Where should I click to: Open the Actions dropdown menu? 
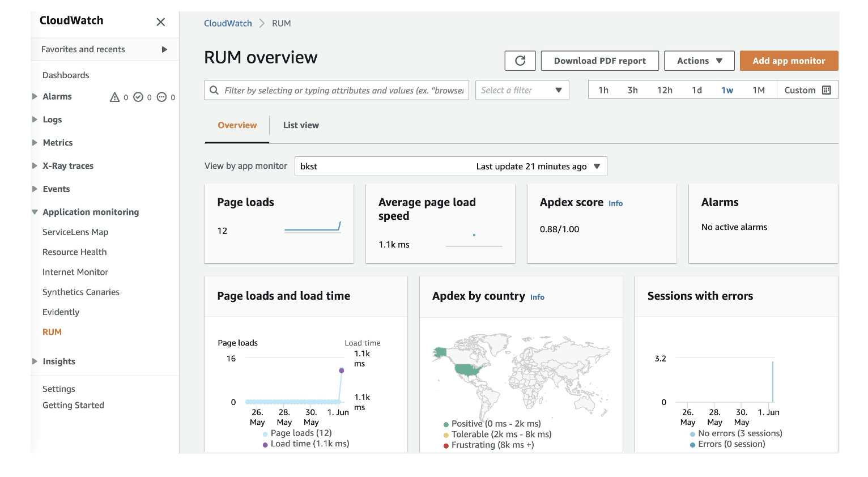click(x=699, y=61)
